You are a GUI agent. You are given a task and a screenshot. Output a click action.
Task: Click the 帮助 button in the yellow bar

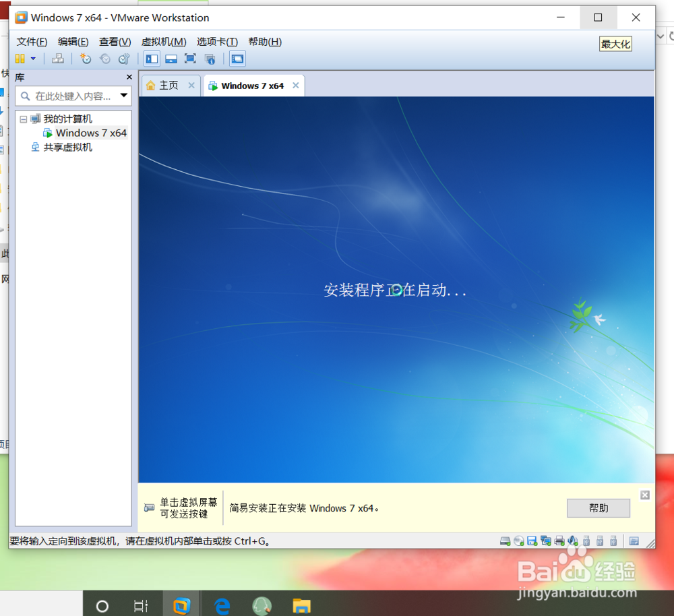[x=598, y=508]
